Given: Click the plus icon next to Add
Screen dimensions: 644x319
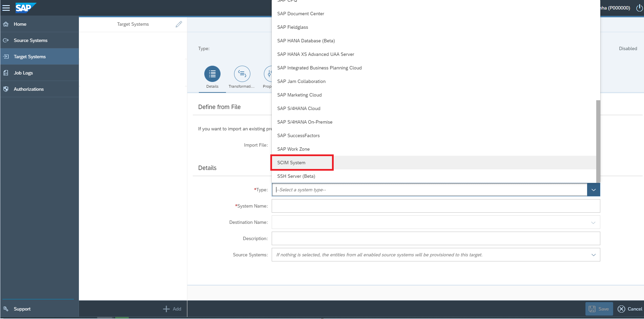Looking at the screenshot, I should pyautogui.click(x=166, y=309).
